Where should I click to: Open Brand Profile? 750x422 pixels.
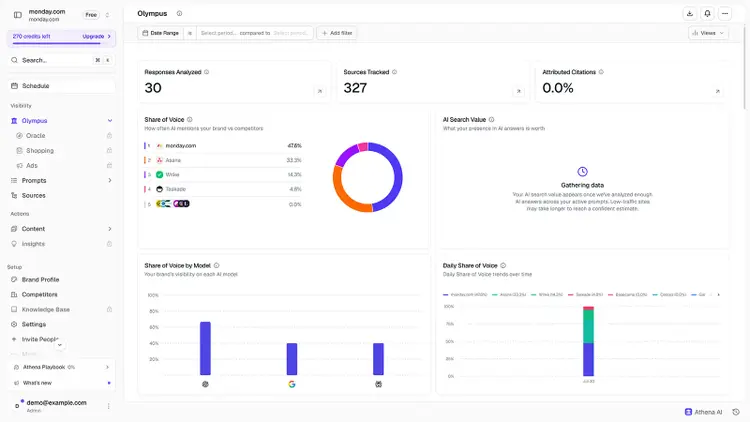[x=40, y=279]
